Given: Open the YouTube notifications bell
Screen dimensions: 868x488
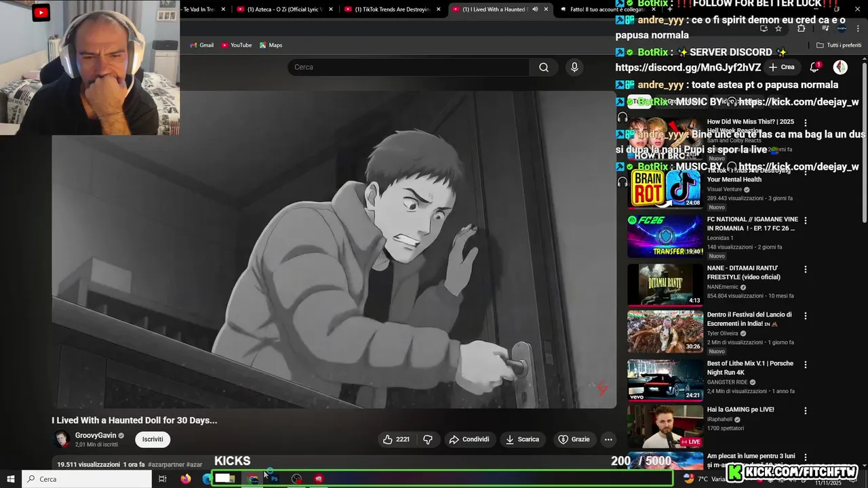Looking at the screenshot, I should 814,67.
